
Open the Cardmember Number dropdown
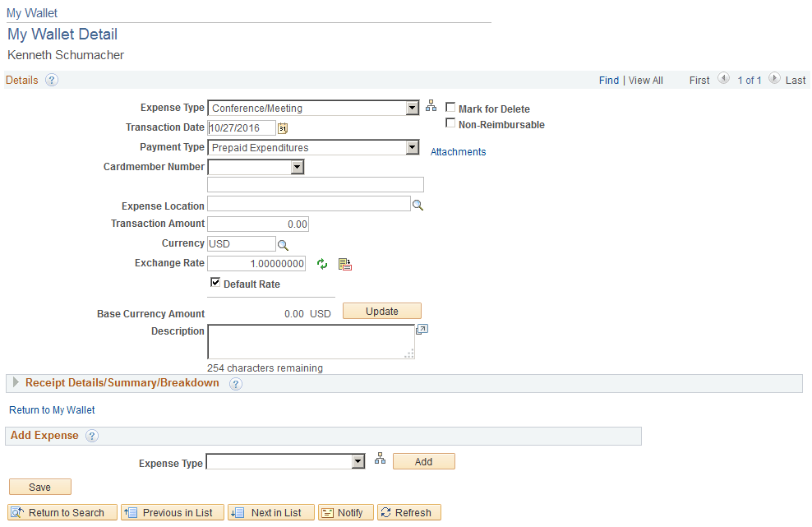[296, 167]
